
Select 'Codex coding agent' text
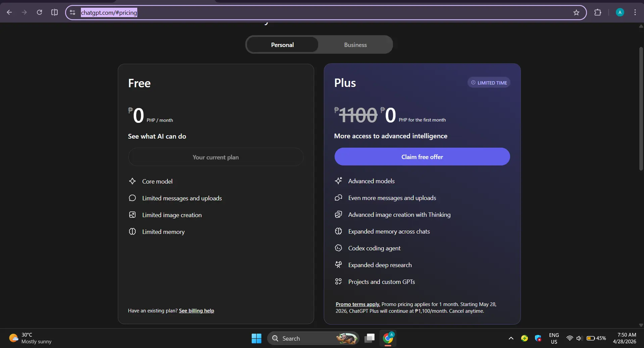(374, 248)
